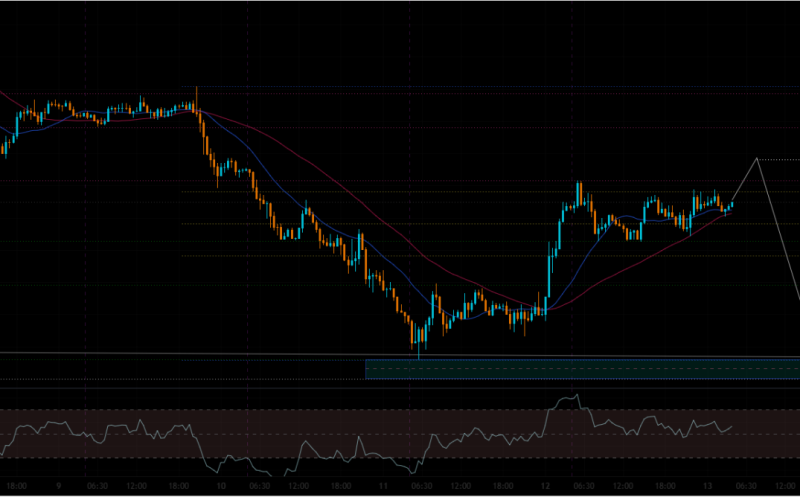The height and width of the screenshot is (500, 800).
Task: Select the blue shaded support zone rectangle
Action: [x=582, y=369]
